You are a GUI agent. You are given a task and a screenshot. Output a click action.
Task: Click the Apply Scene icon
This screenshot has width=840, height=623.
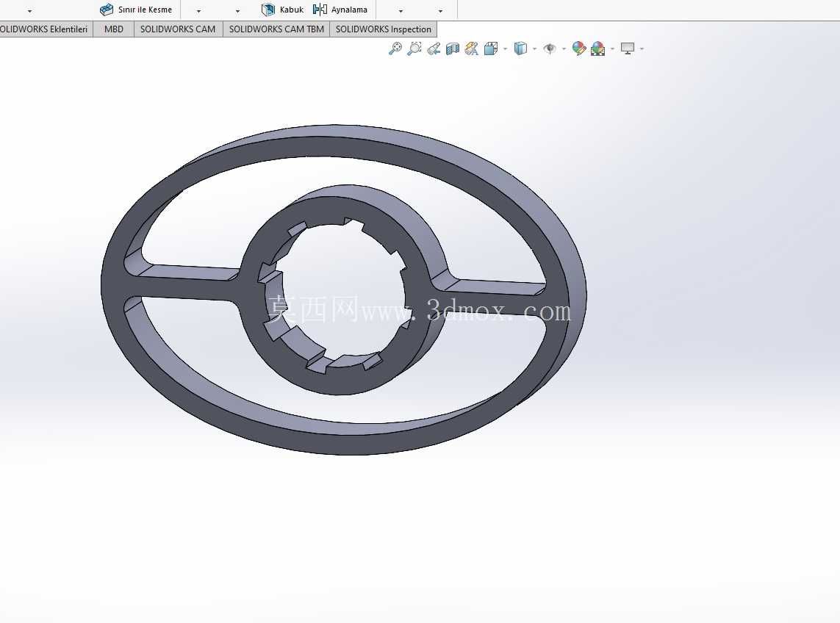click(598, 48)
